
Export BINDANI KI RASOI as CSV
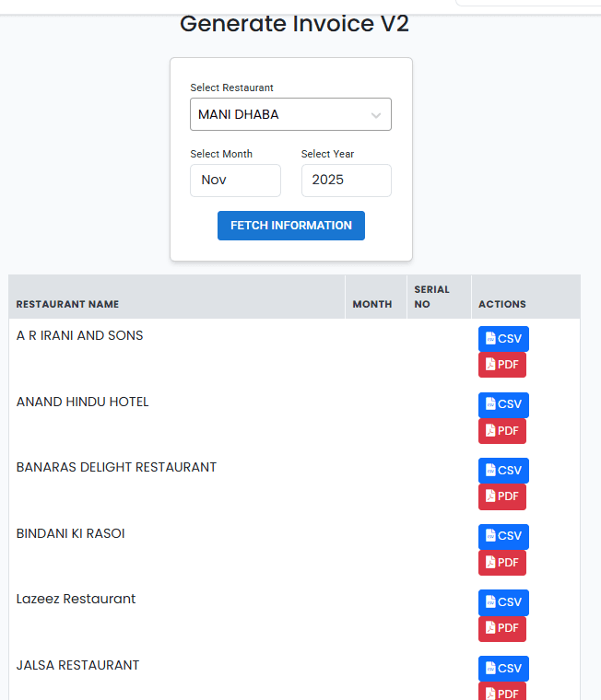tap(503, 536)
